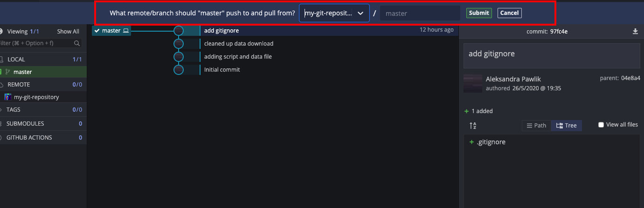Click the commit node for Initial commit
Image resolution: width=644 pixels, height=208 pixels.
178,70
